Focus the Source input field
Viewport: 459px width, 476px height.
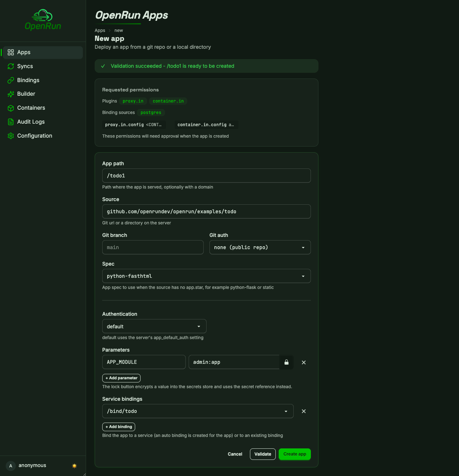tap(207, 211)
